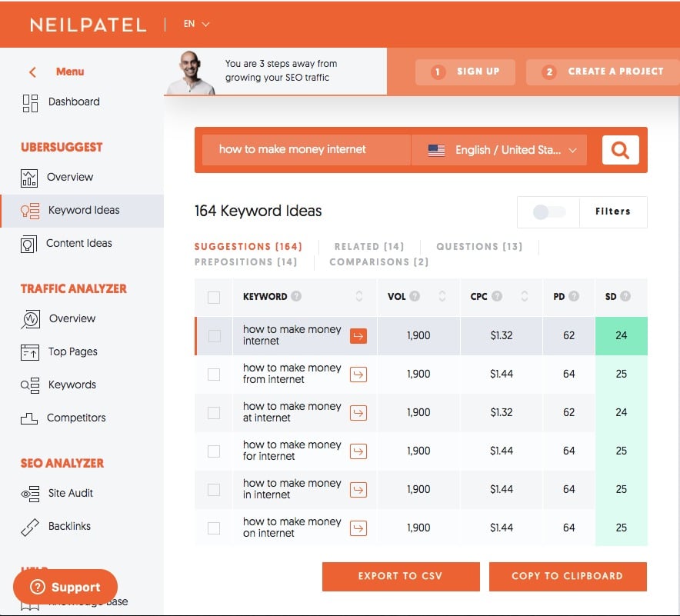Click arrow icon for 'how to make money at internet'
The height and width of the screenshot is (616, 680).
pyautogui.click(x=358, y=413)
